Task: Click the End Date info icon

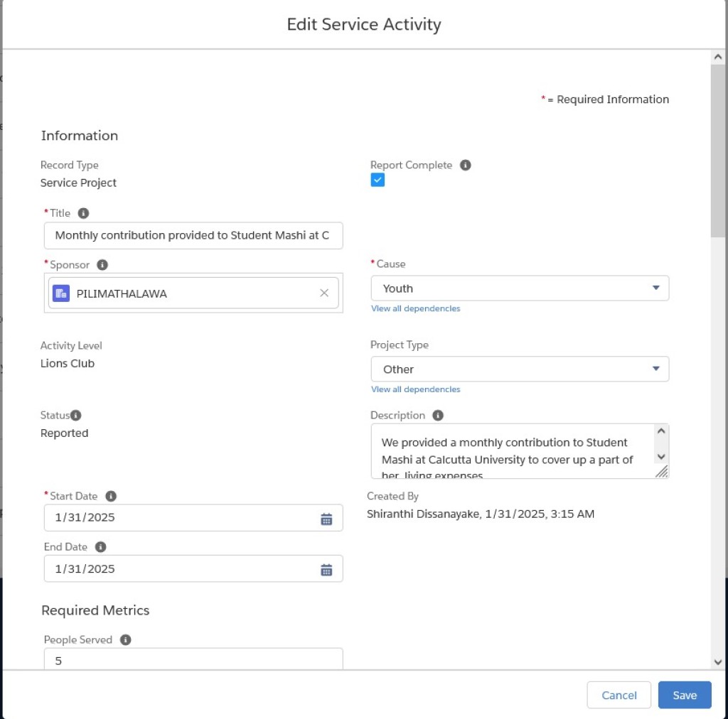Action: [x=100, y=547]
